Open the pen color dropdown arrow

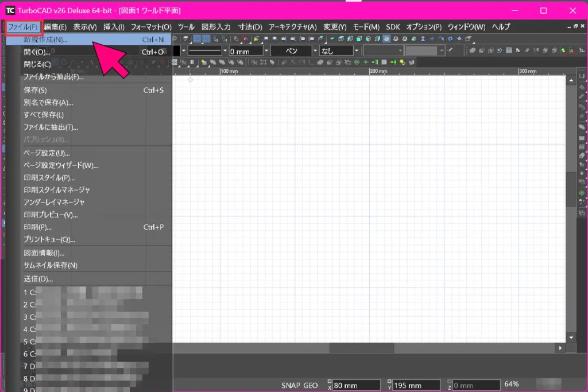coord(184,51)
